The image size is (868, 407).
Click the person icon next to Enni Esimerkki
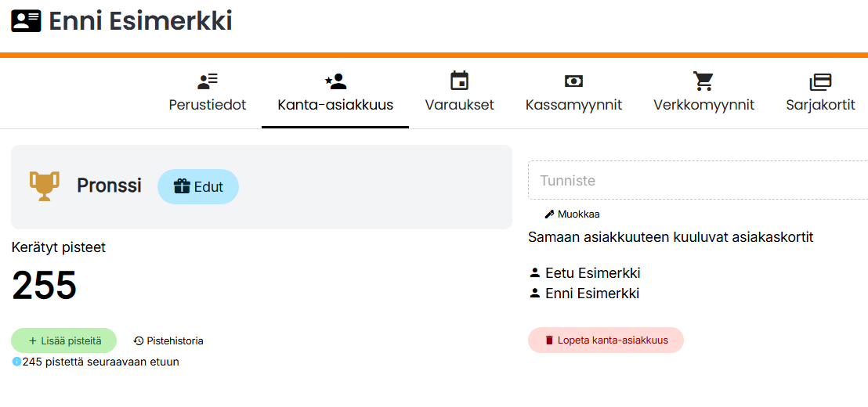tap(535, 294)
